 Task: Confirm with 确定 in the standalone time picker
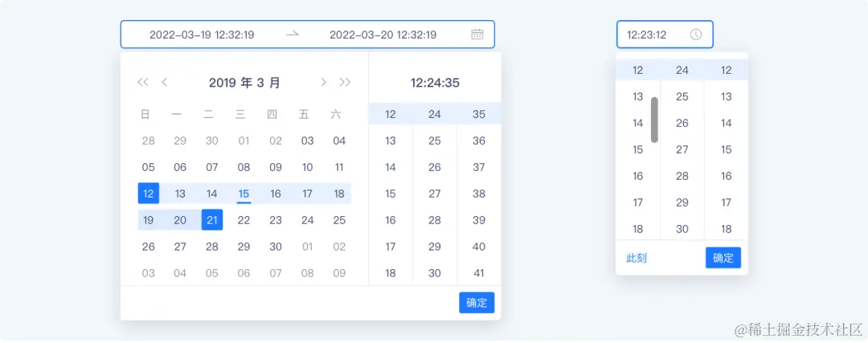pos(723,258)
